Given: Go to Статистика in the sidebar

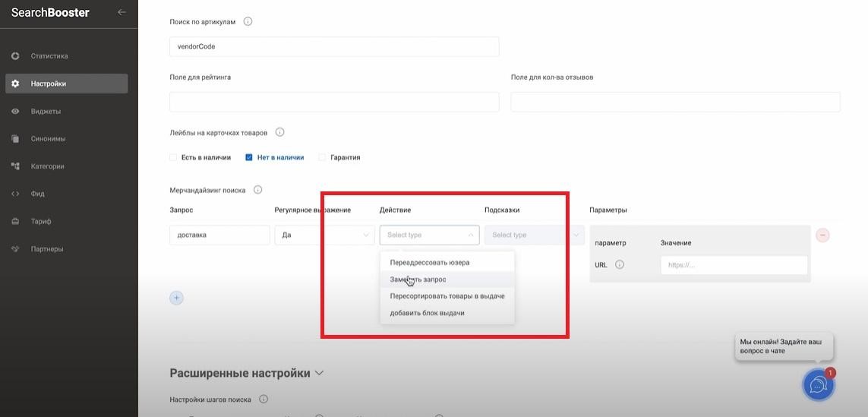Looking at the screenshot, I should click(x=49, y=56).
